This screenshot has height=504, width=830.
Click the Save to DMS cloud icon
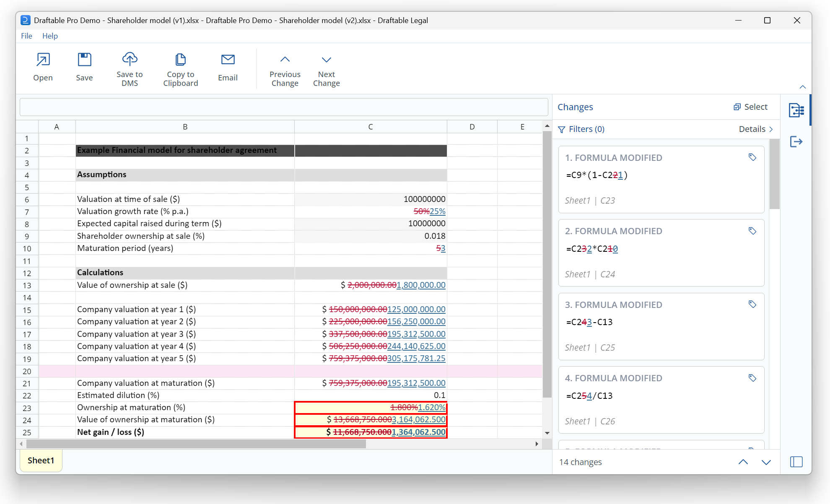click(130, 59)
